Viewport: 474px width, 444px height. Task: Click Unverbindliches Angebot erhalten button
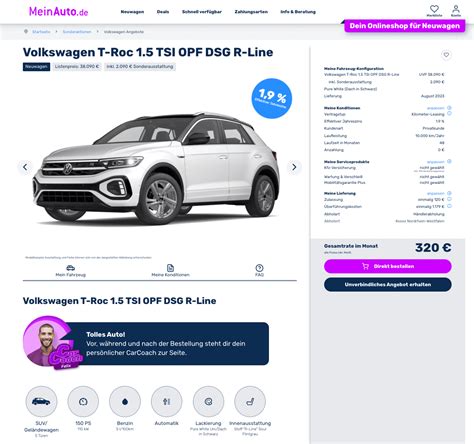click(388, 285)
